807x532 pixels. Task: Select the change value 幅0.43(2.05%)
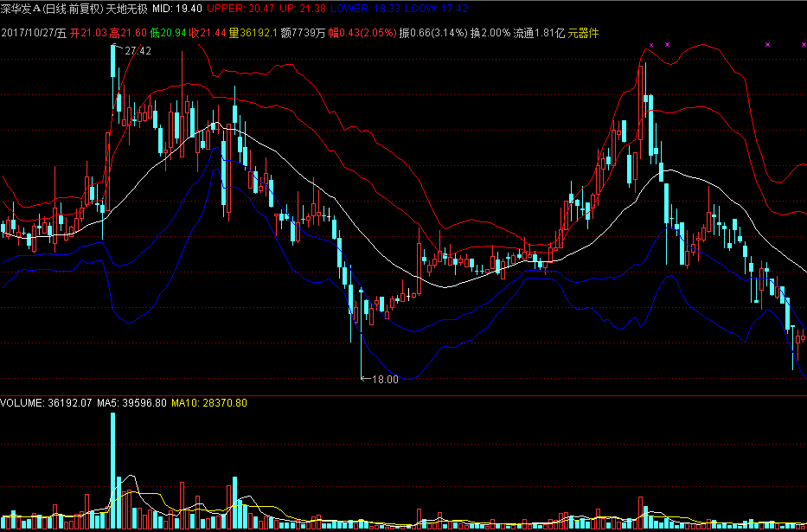362,34
